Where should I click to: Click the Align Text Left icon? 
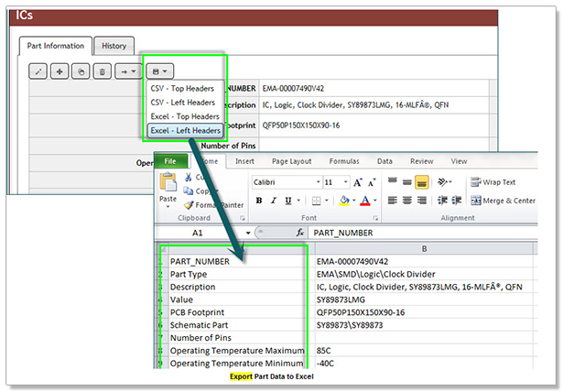click(x=393, y=201)
